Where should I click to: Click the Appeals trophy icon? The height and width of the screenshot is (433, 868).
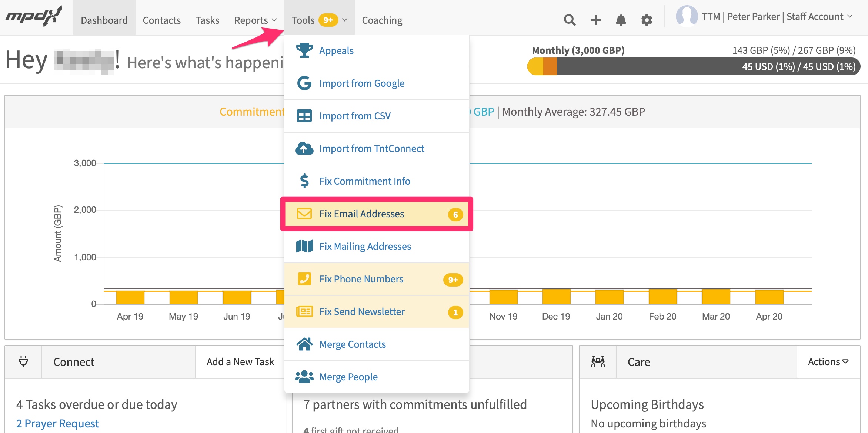304,50
